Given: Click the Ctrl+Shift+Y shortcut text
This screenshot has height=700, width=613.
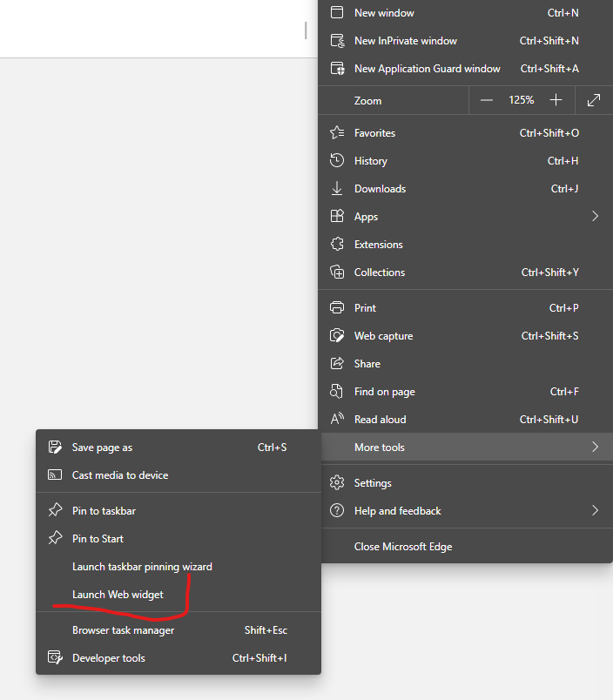Looking at the screenshot, I should point(550,273).
